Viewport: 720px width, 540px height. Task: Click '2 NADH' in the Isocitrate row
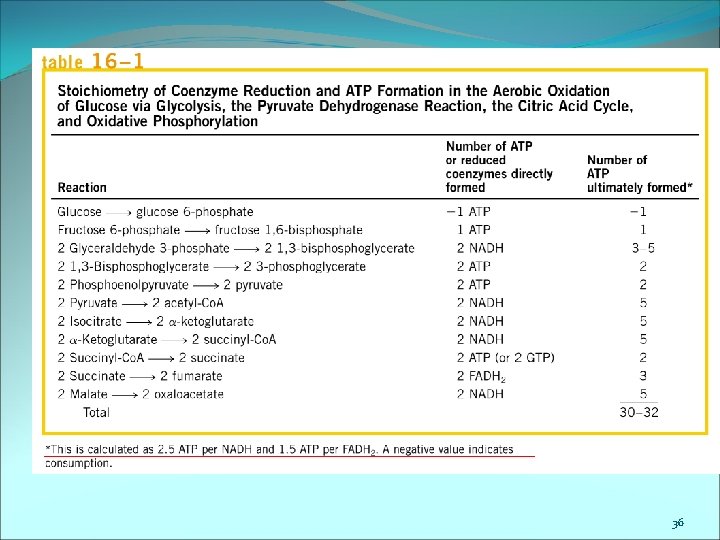(480, 321)
